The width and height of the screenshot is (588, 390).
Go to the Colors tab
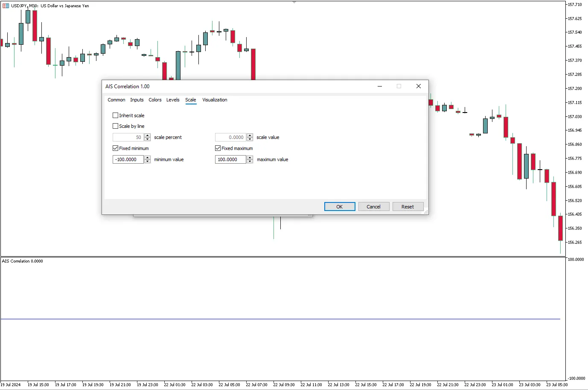click(155, 100)
